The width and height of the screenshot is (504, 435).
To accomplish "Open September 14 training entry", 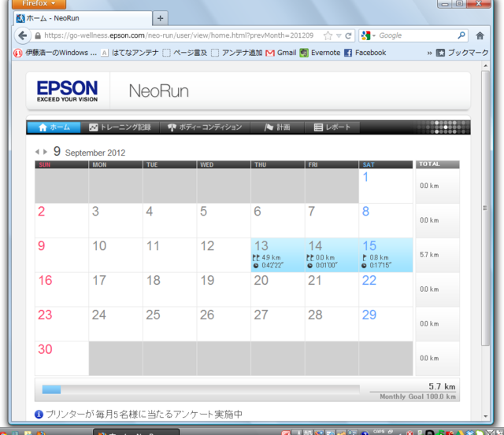I will point(332,255).
